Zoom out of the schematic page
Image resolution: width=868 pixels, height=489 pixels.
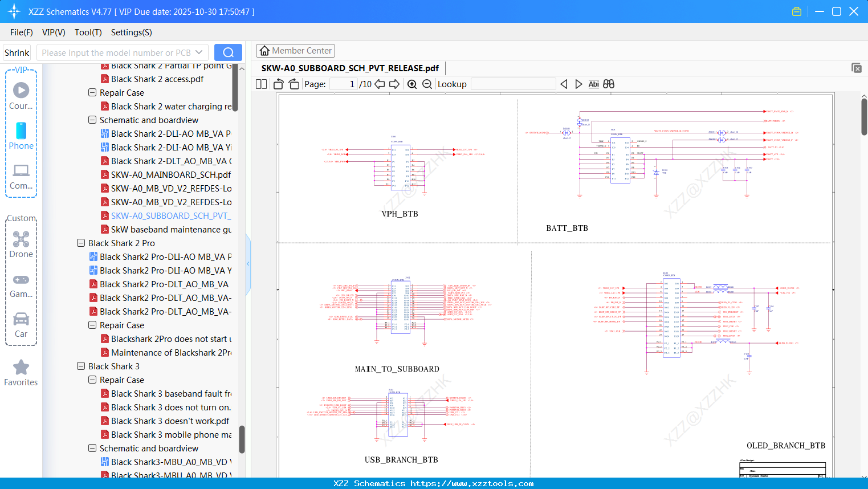(427, 84)
